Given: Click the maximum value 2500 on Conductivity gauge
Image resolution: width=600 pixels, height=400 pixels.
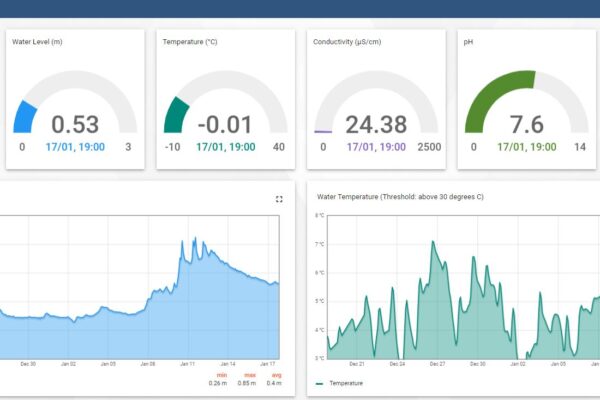Looking at the screenshot, I should click(429, 147).
